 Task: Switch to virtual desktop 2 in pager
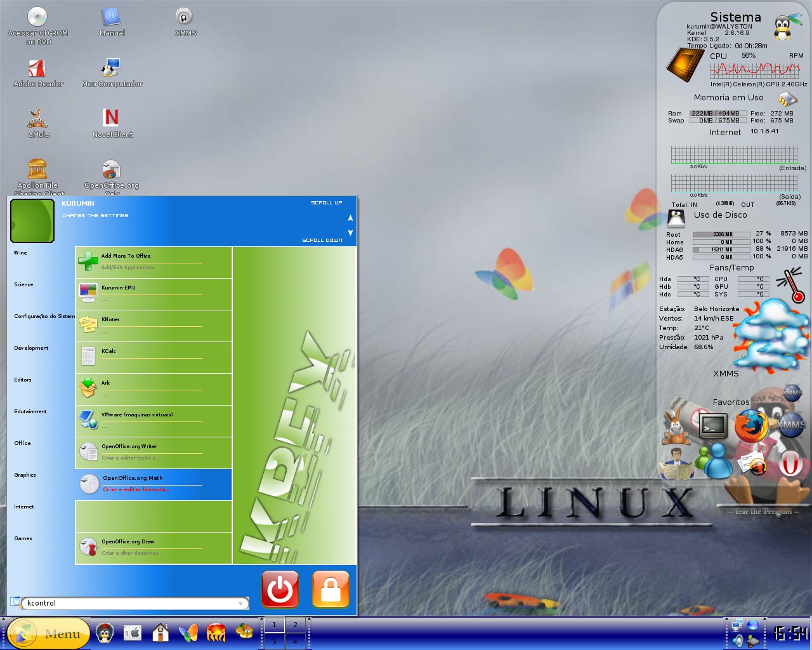[x=295, y=625]
